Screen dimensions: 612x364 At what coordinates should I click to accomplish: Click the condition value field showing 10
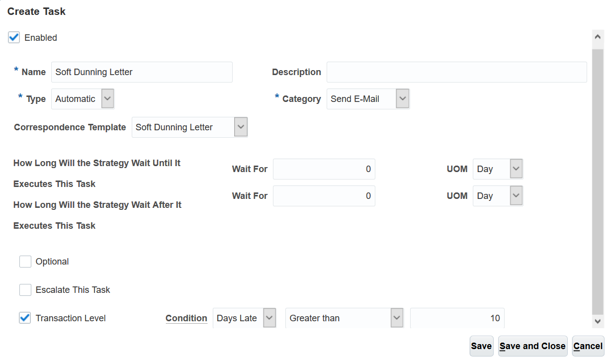457,318
